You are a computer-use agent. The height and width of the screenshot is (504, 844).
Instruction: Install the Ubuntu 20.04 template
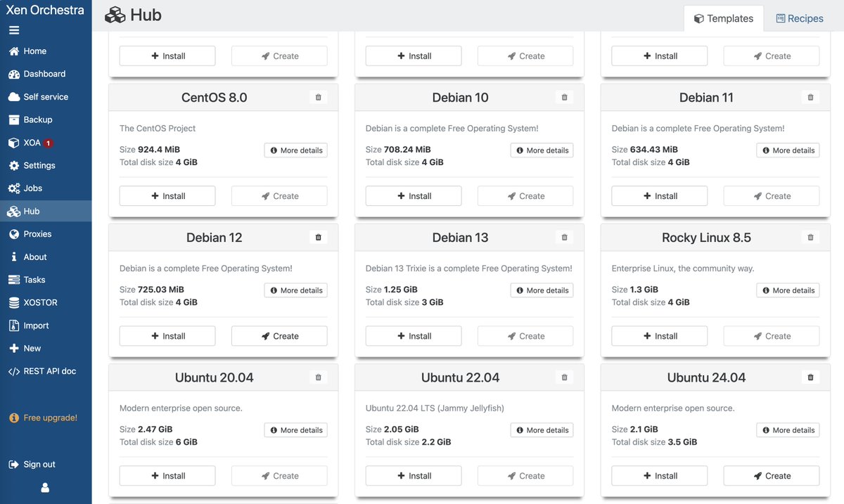pyautogui.click(x=167, y=476)
